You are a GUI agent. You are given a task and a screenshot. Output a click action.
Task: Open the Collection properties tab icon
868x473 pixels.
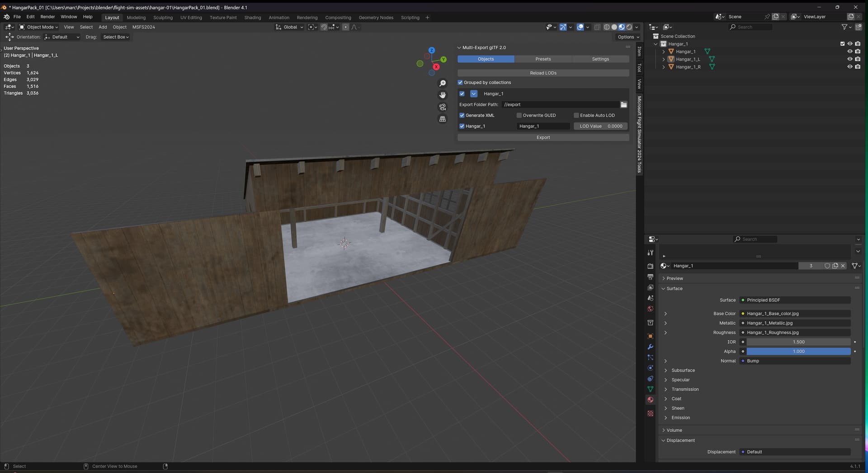pyautogui.click(x=650, y=323)
